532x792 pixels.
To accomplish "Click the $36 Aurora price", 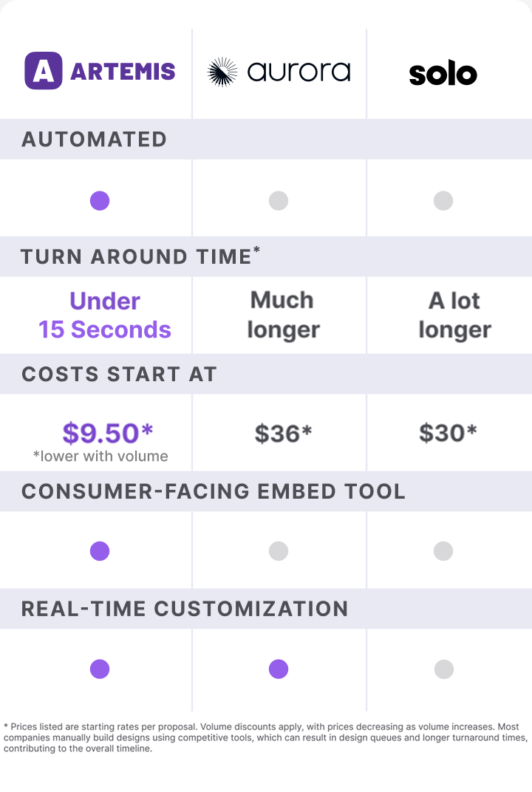I will tap(283, 434).
